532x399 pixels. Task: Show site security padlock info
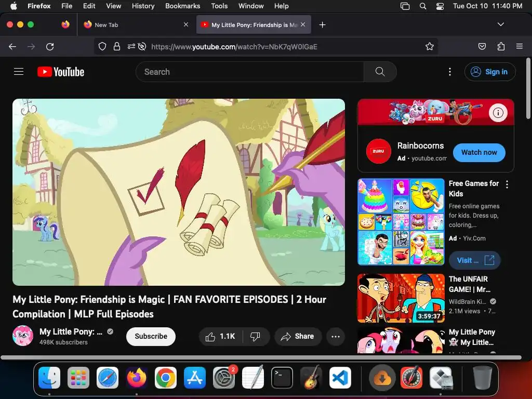117,46
